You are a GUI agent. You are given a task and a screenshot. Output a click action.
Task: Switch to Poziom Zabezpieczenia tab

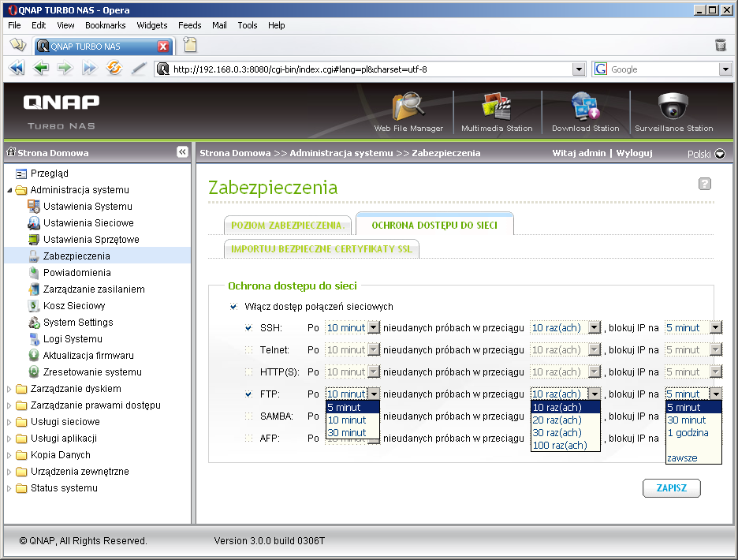pos(288,225)
